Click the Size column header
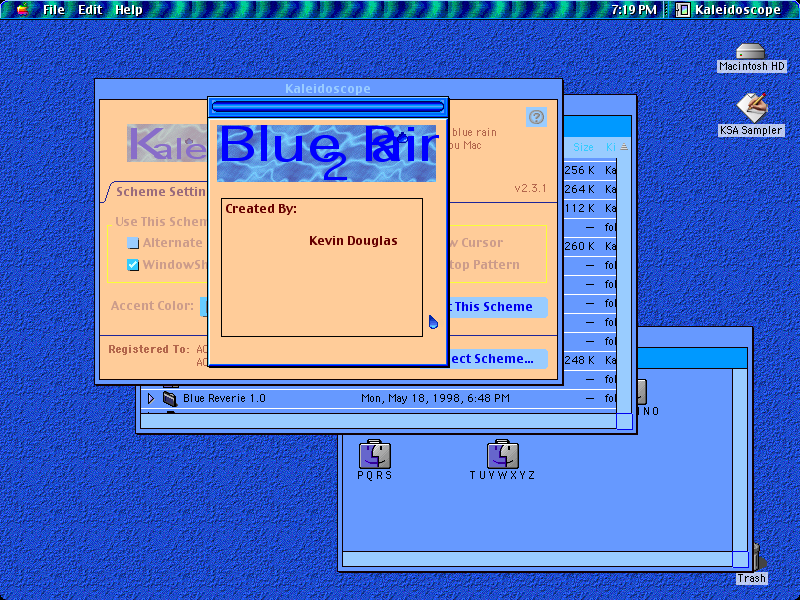 [583, 147]
